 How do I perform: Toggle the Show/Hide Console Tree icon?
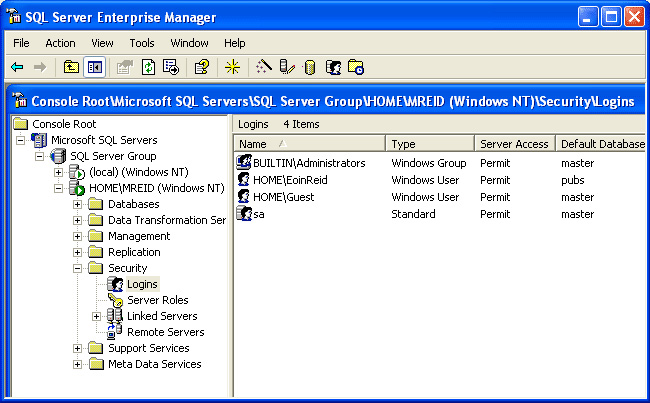(x=95, y=67)
